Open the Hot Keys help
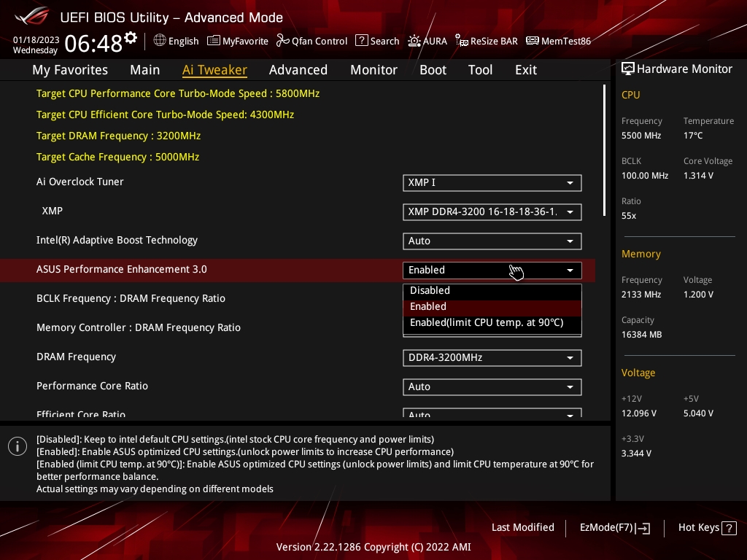 click(707, 528)
